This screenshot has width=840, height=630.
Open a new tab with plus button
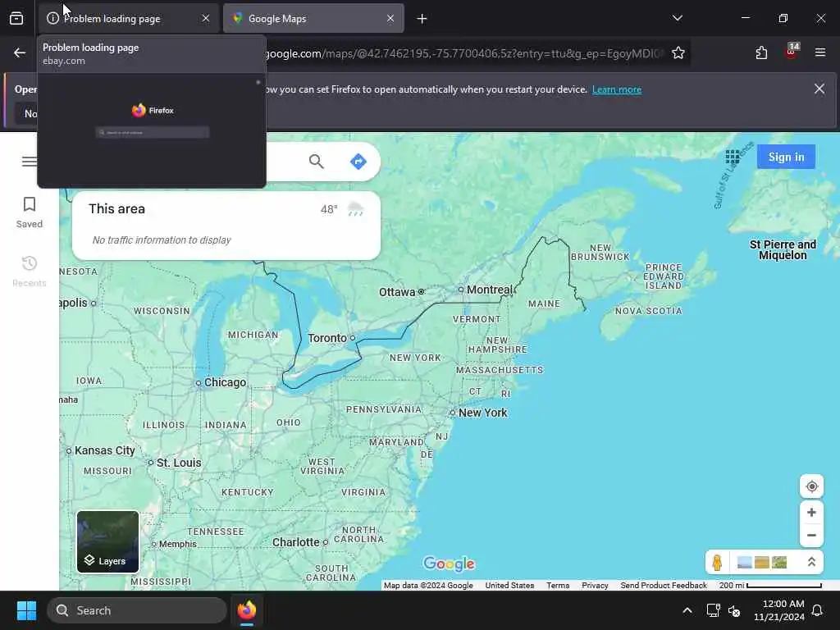coord(422,19)
